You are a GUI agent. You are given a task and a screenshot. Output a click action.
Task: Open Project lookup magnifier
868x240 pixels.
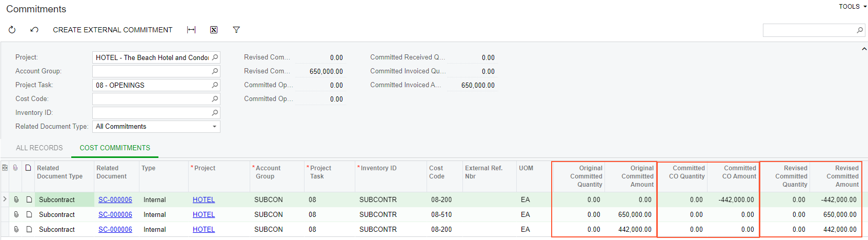(215, 57)
